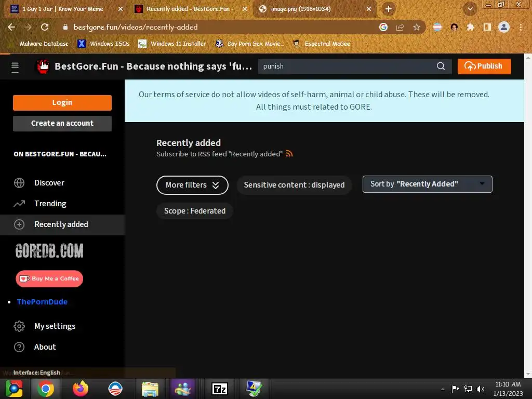Bookmark this page with star icon
Screen dimensions: 532x399
point(417,27)
